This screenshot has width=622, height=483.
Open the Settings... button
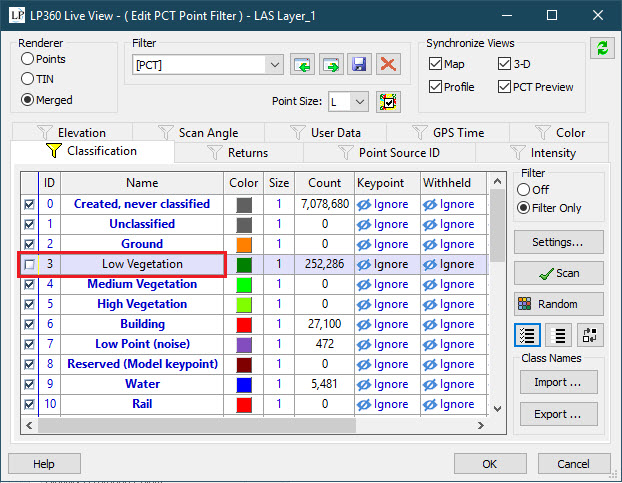click(x=559, y=242)
